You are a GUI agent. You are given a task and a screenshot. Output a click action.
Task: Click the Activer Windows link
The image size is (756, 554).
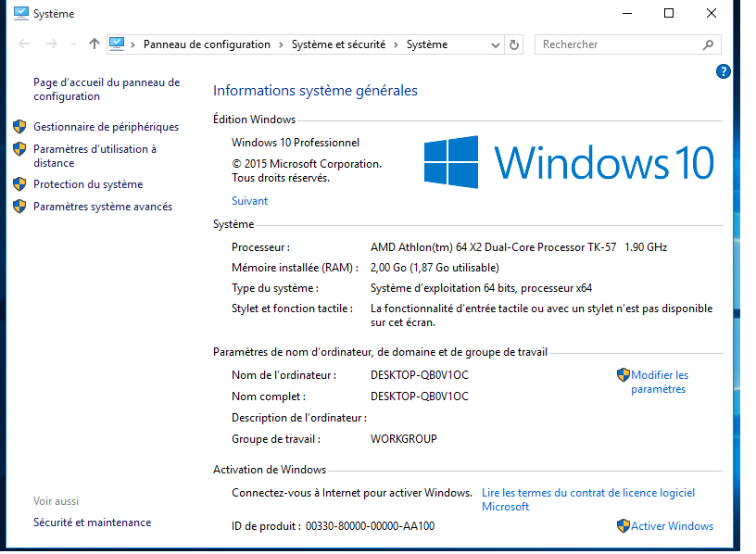click(672, 526)
